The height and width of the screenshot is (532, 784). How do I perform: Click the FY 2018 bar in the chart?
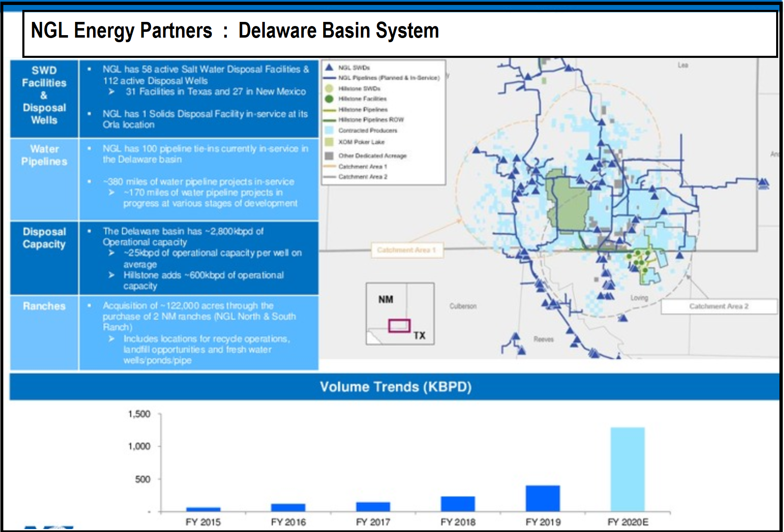458,504
